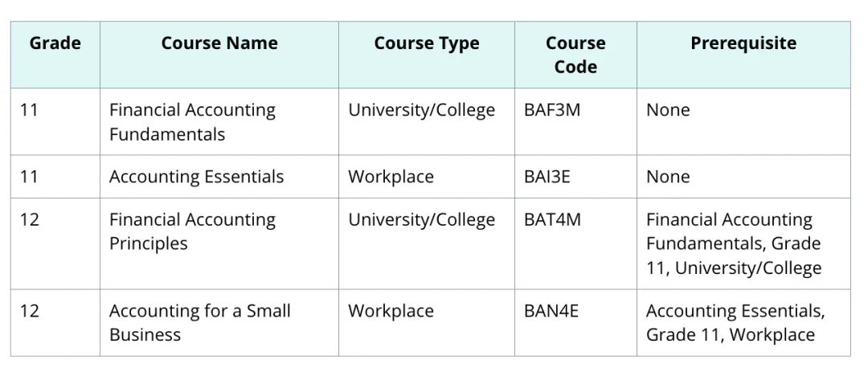The width and height of the screenshot is (868, 368).
Task: Select the None prerequisite in BAF3M row
Action: click(x=667, y=110)
